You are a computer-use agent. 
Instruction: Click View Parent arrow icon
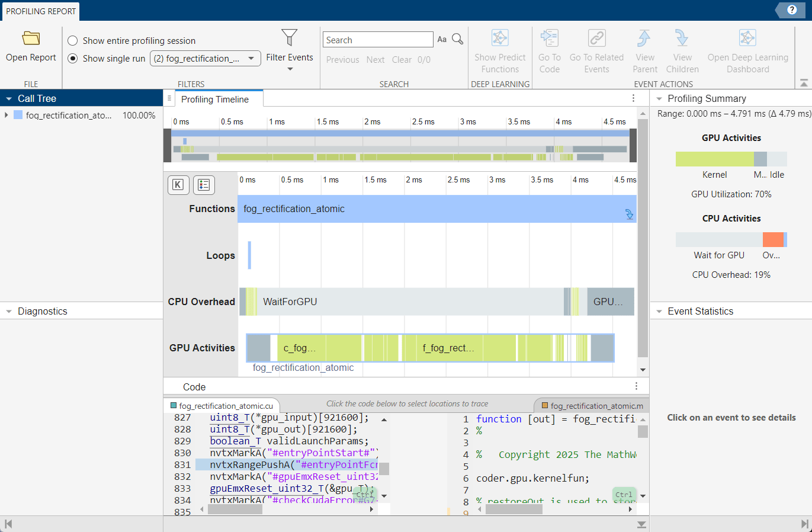[x=644, y=38]
